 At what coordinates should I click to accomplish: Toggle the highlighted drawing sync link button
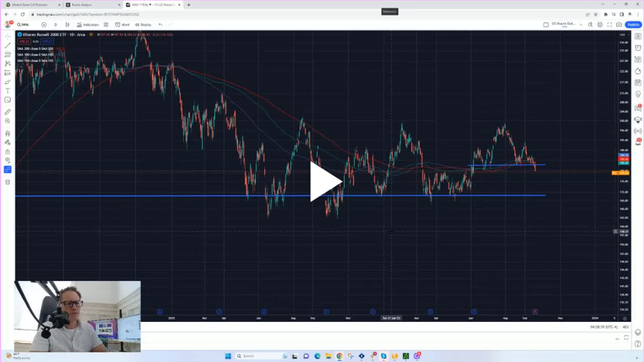(x=7, y=169)
